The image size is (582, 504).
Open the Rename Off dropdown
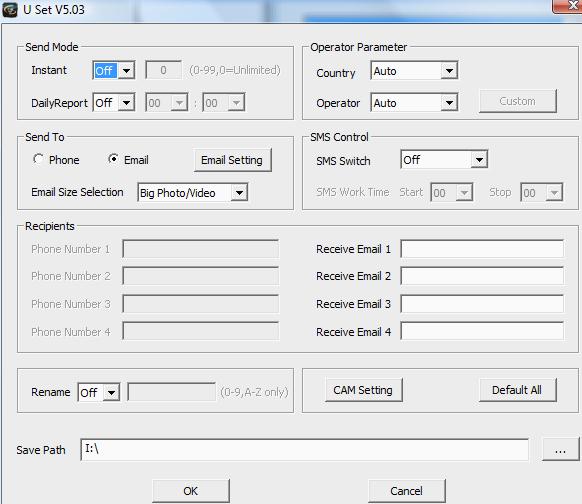coord(99,392)
